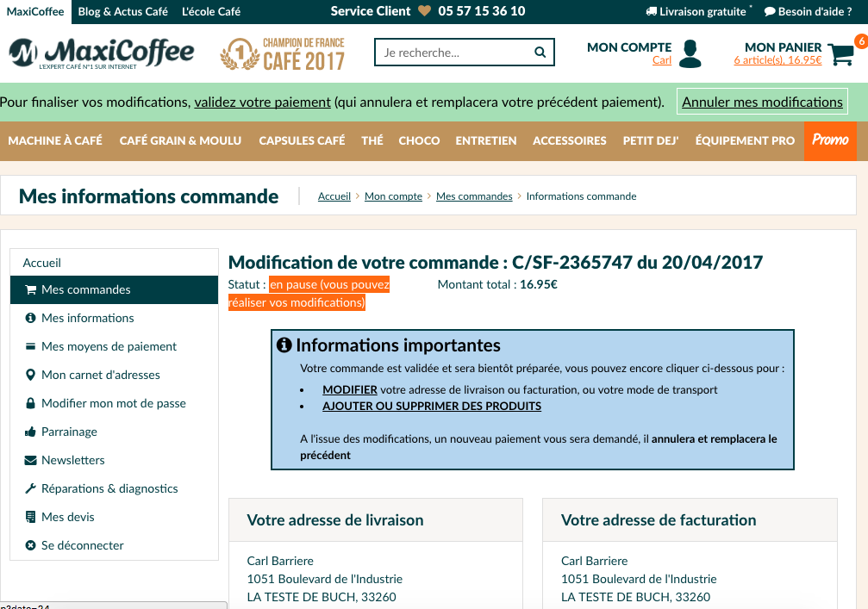Click the Carl account name link

click(662, 60)
